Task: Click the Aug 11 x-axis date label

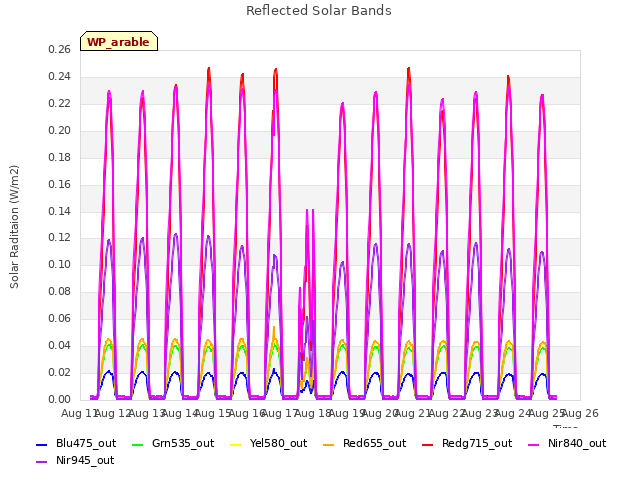Action: pos(78,413)
